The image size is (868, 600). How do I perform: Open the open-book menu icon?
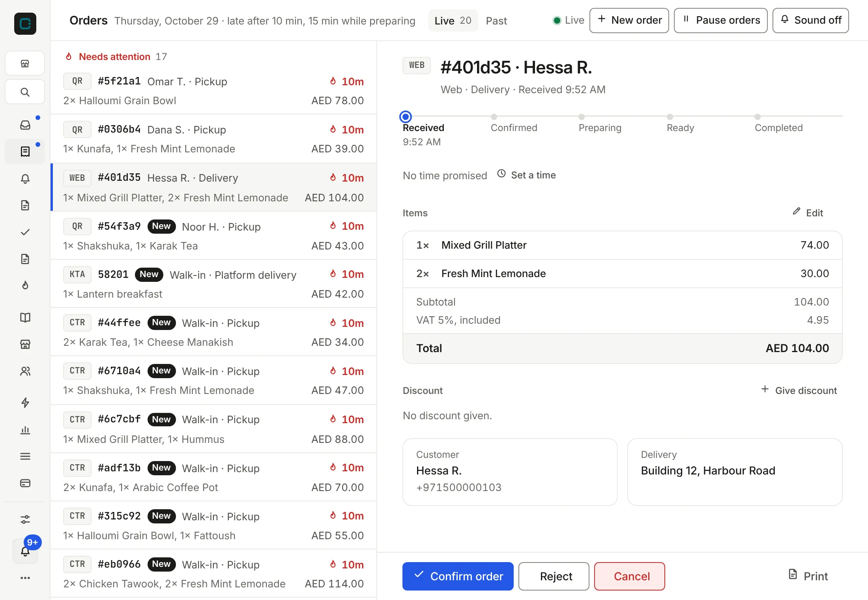(x=25, y=317)
